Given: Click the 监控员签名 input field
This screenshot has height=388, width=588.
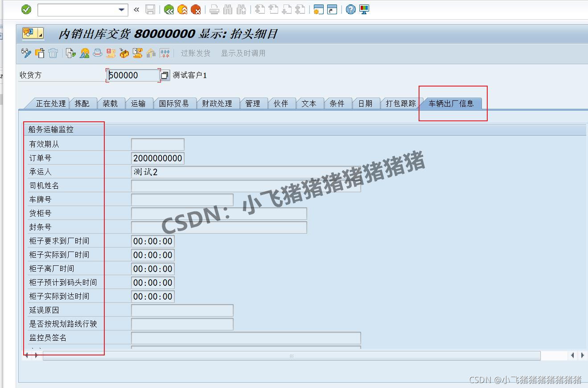Looking at the screenshot, I should (x=246, y=338).
